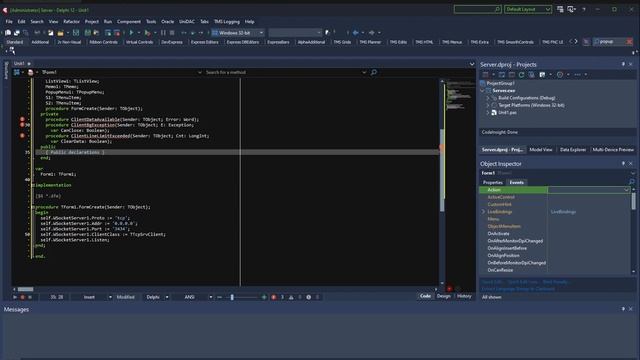This screenshot has width=640, height=360.
Task: Toggle breakpoint on ClientLineLimitExceeded line
Action: click(22, 136)
